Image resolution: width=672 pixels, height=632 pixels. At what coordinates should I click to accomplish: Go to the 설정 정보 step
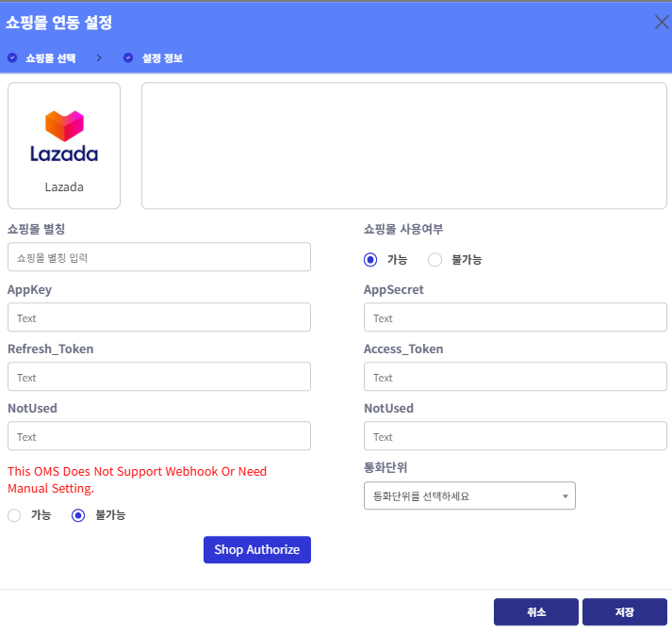[x=162, y=57]
